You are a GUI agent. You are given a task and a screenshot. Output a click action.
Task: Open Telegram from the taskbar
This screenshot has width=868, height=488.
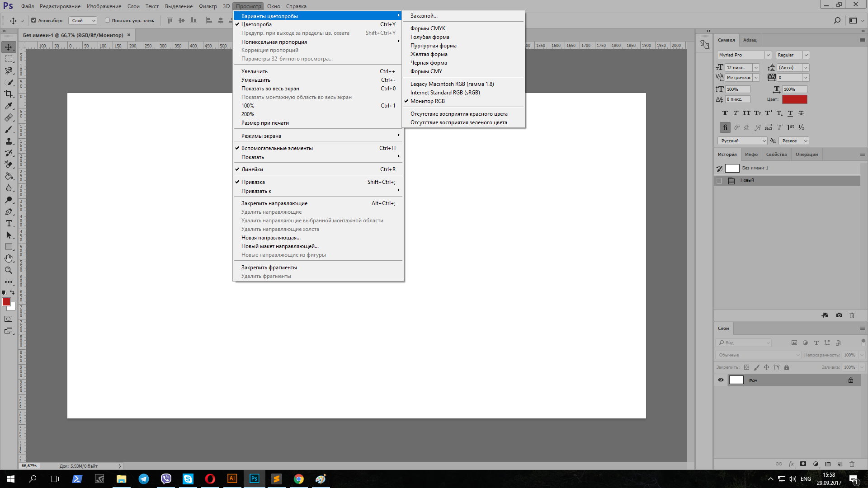coord(144,479)
